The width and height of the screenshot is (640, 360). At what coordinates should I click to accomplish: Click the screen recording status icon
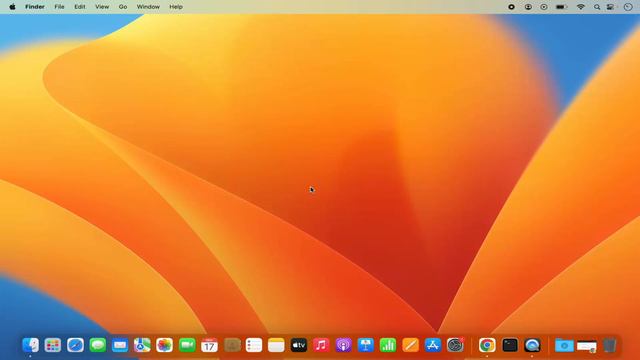pos(511,7)
